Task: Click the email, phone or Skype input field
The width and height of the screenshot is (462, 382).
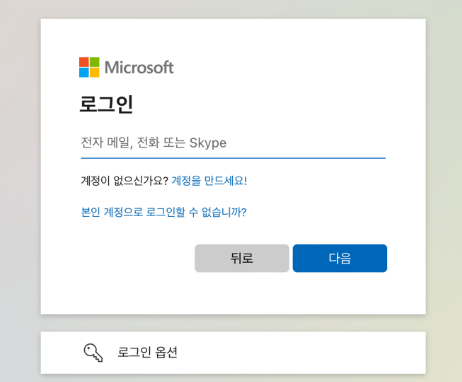Action: [x=233, y=143]
